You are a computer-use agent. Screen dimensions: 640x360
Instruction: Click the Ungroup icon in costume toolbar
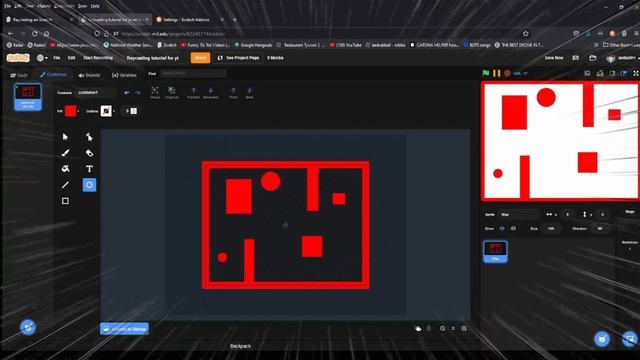point(172,93)
